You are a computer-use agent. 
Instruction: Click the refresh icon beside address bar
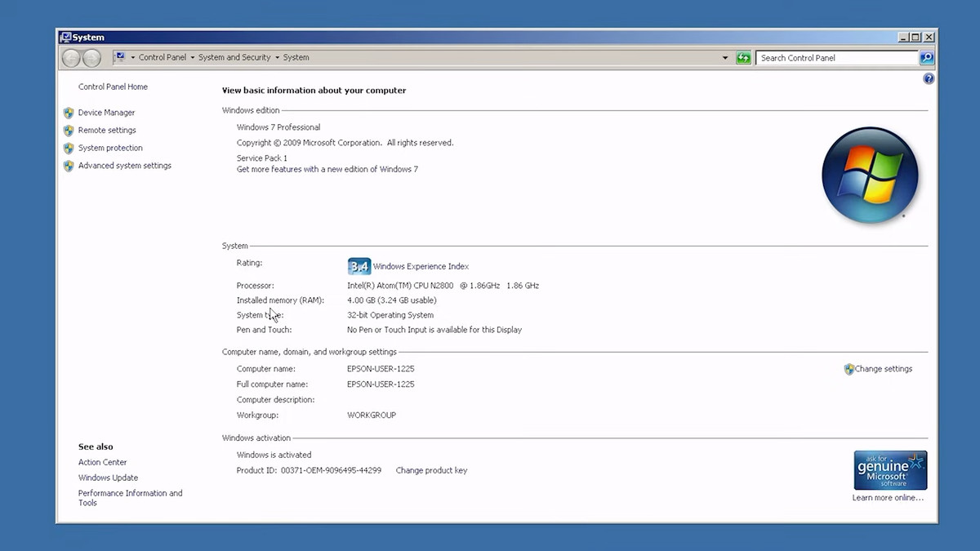(743, 58)
